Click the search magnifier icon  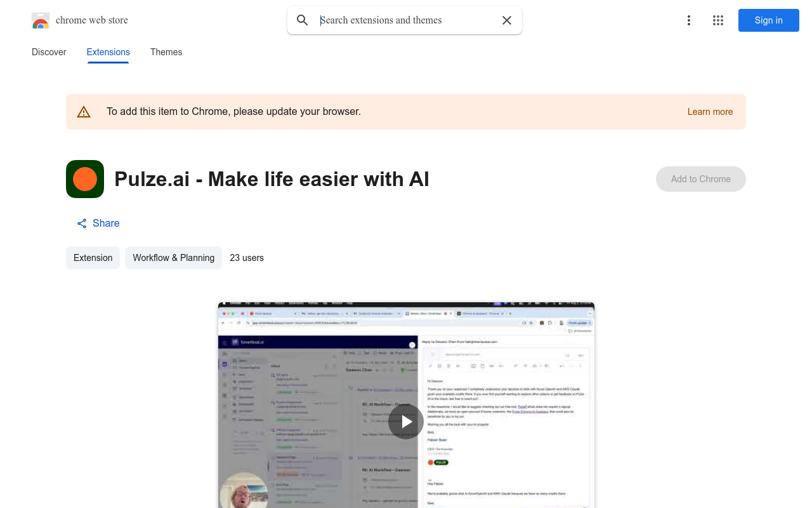click(303, 20)
